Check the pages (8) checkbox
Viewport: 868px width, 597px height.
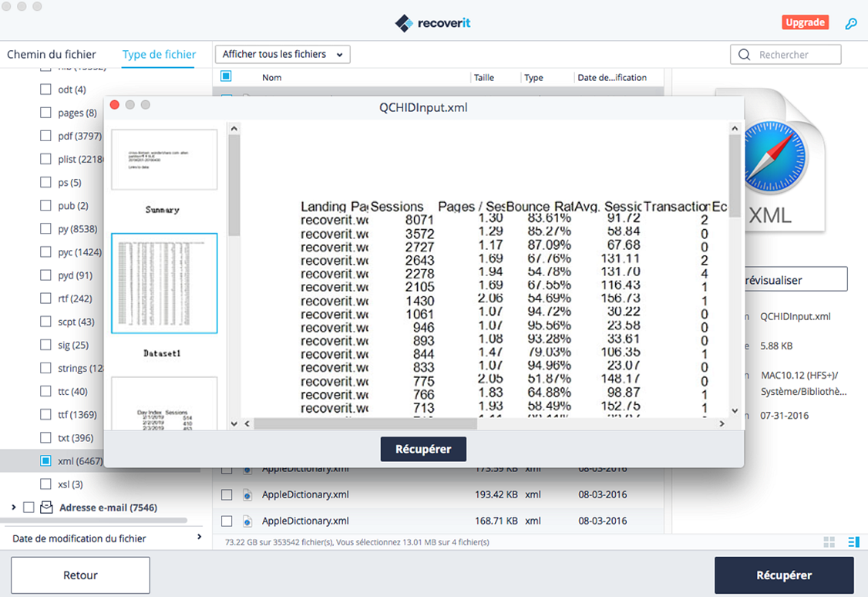click(46, 113)
